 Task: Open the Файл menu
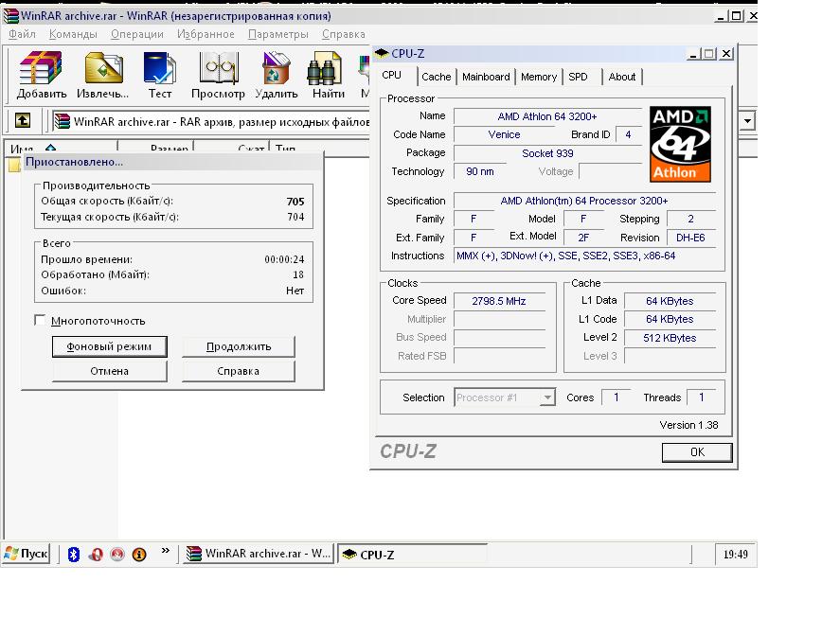(x=22, y=34)
